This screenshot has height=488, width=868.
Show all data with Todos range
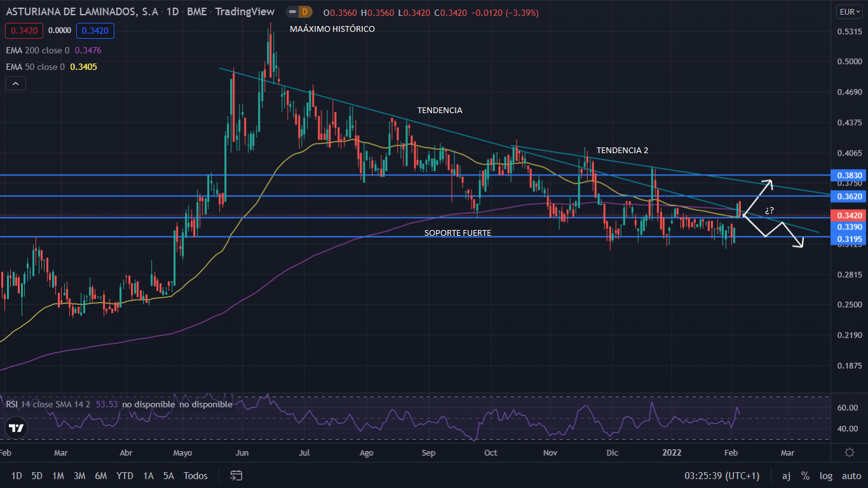click(195, 476)
